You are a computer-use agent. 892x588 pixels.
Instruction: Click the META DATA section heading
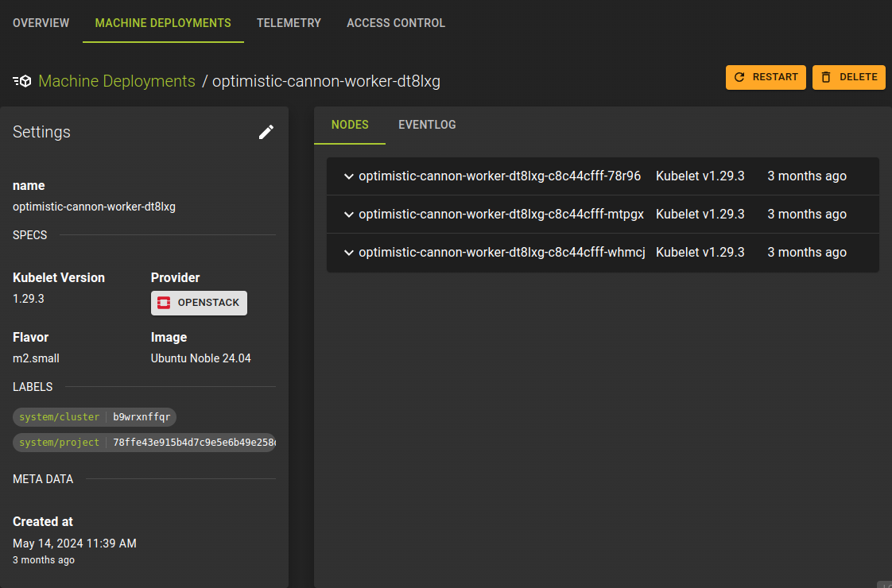pos(43,479)
